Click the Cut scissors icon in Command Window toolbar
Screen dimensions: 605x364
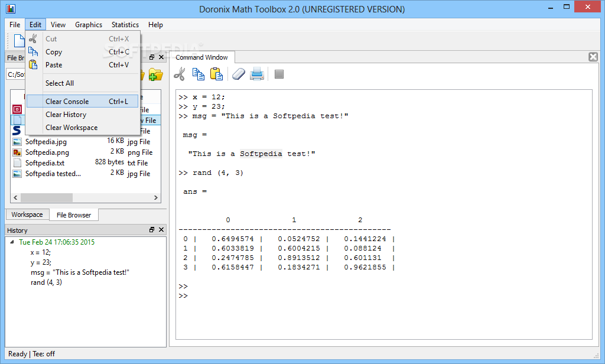(180, 74)
